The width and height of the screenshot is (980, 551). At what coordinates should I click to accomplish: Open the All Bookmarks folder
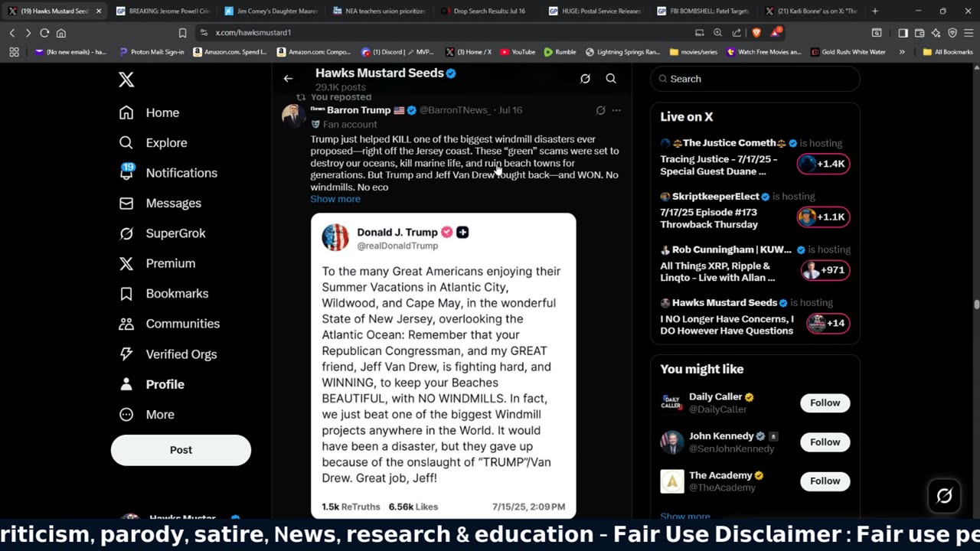(x=948, y=52)
